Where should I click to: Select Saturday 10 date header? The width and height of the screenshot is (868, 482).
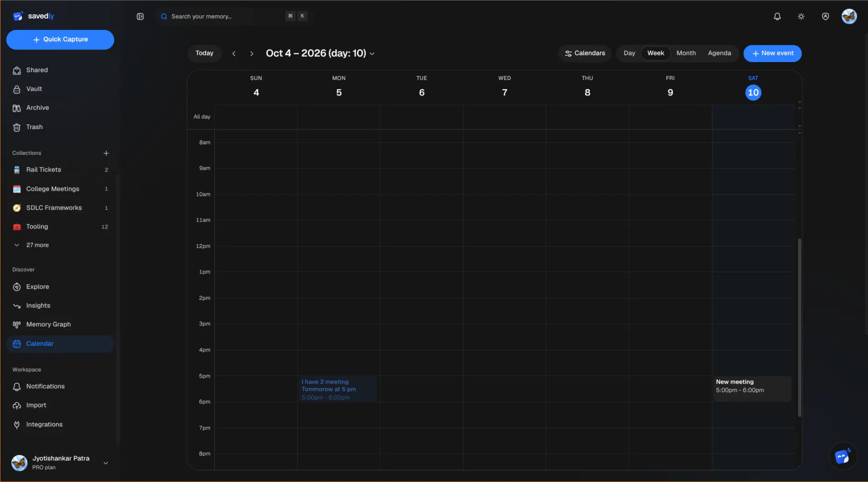point(753,93)
